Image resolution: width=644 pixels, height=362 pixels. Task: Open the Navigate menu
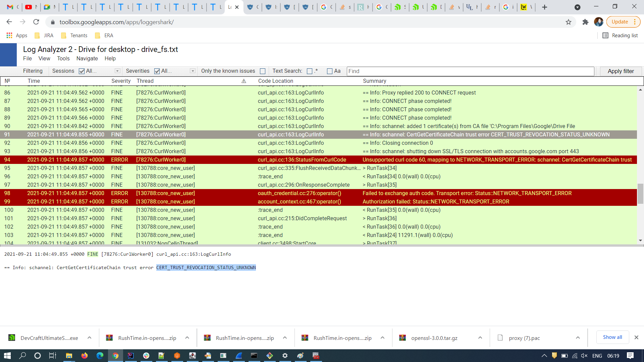(87, 59)
